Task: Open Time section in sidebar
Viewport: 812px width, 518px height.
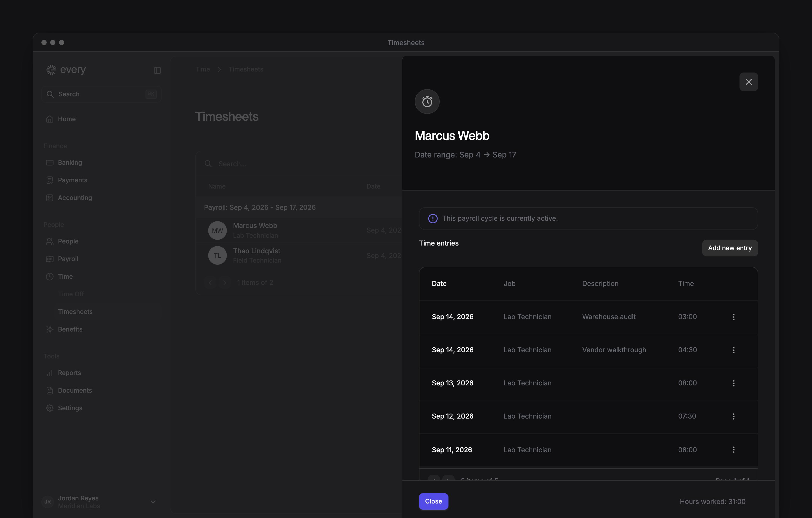Action: point(101,276)
